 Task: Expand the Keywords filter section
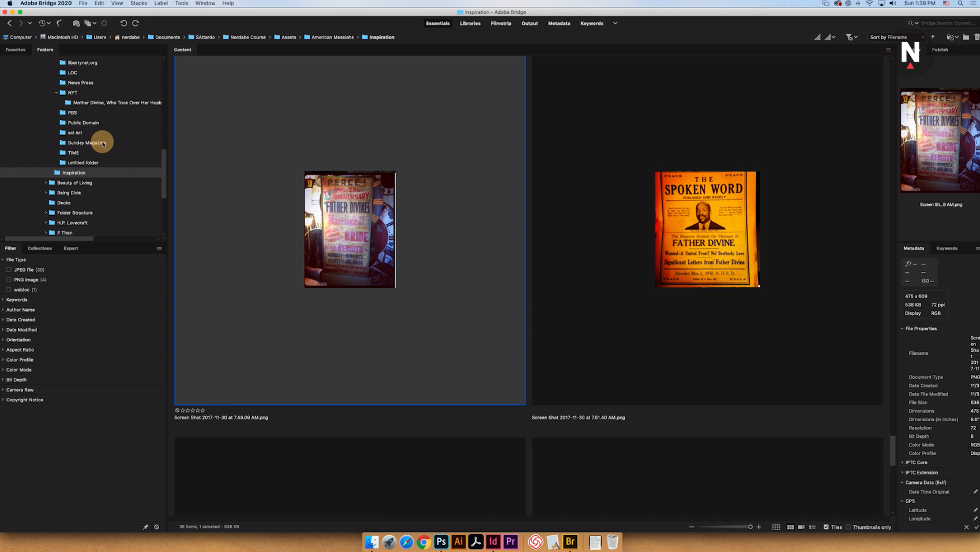click(3, 300)
